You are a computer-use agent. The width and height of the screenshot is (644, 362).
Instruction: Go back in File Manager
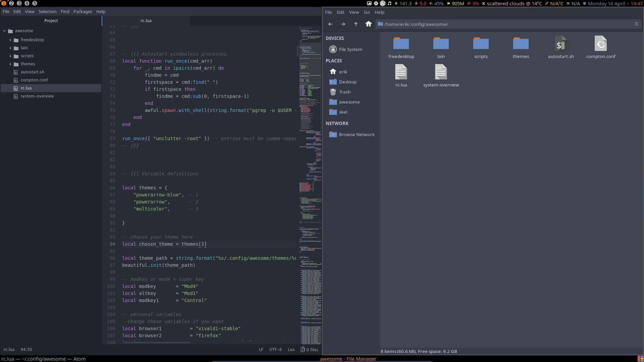(x=330, y=24)
